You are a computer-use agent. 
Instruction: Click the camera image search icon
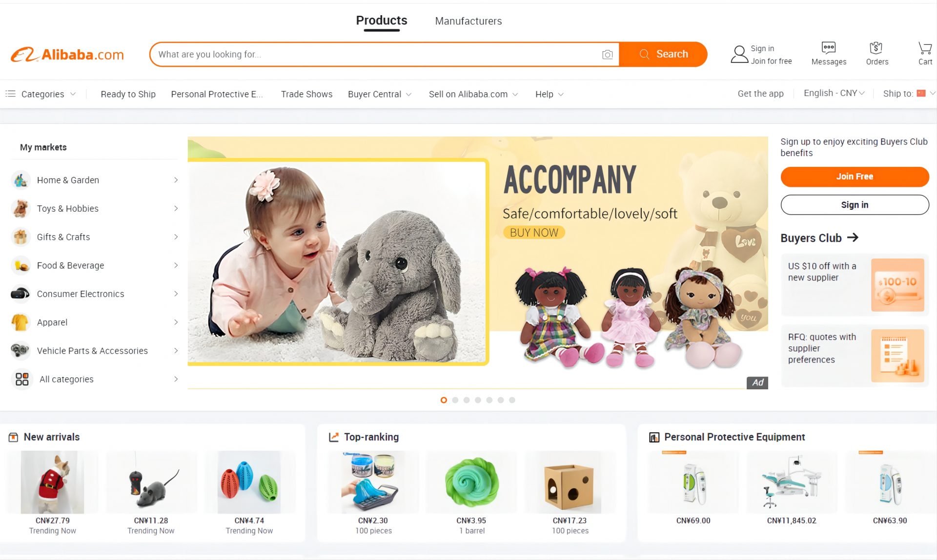(x=607, y=55)
